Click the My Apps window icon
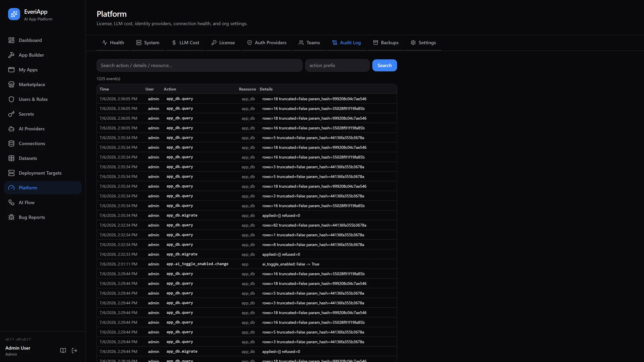 coord(11,70)
